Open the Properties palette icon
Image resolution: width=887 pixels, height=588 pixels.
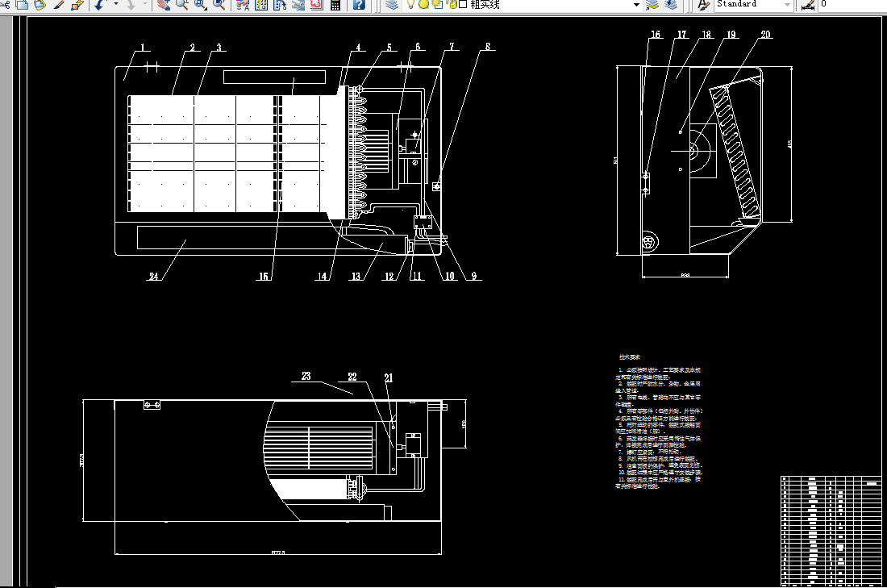243,4
